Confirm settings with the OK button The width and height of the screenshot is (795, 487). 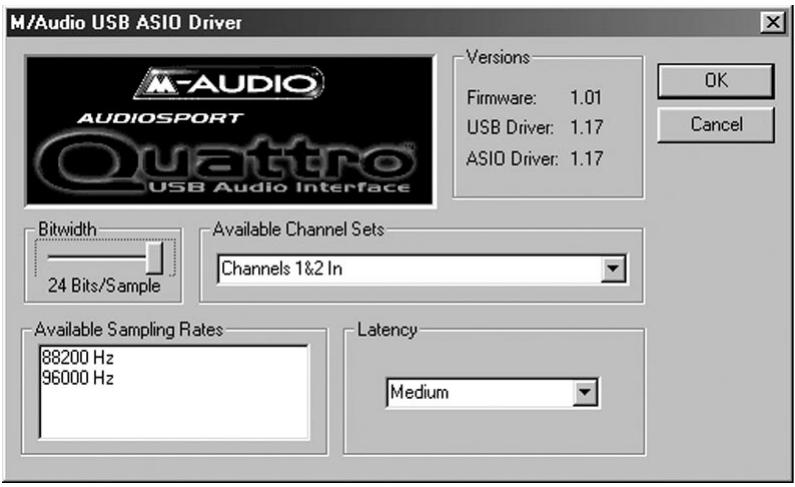click(x=715, y=81)
